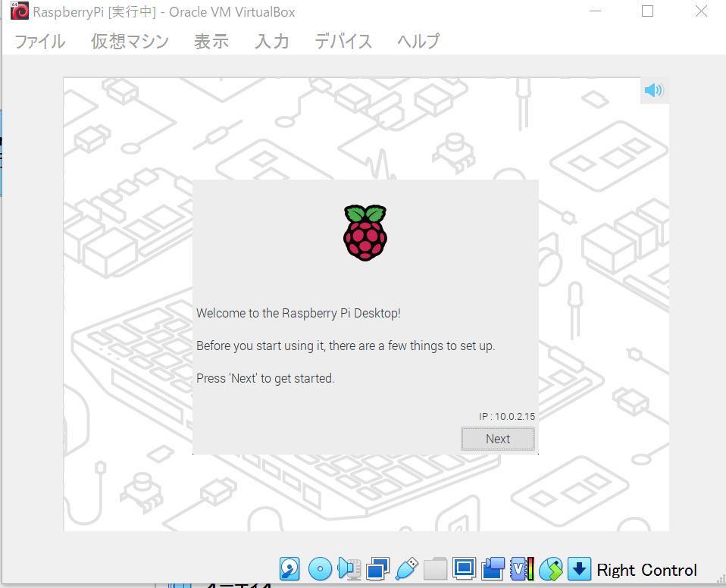
Task: Click the USB devices status icon
Action: (406, 568)
